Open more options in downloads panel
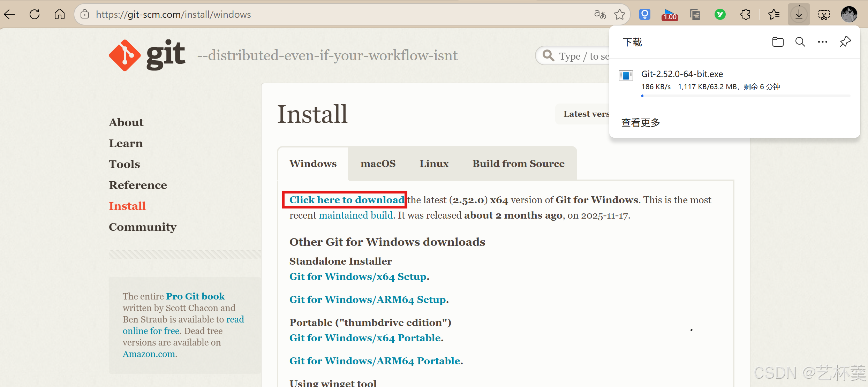The image size is (868, 387). coord(822,42)
